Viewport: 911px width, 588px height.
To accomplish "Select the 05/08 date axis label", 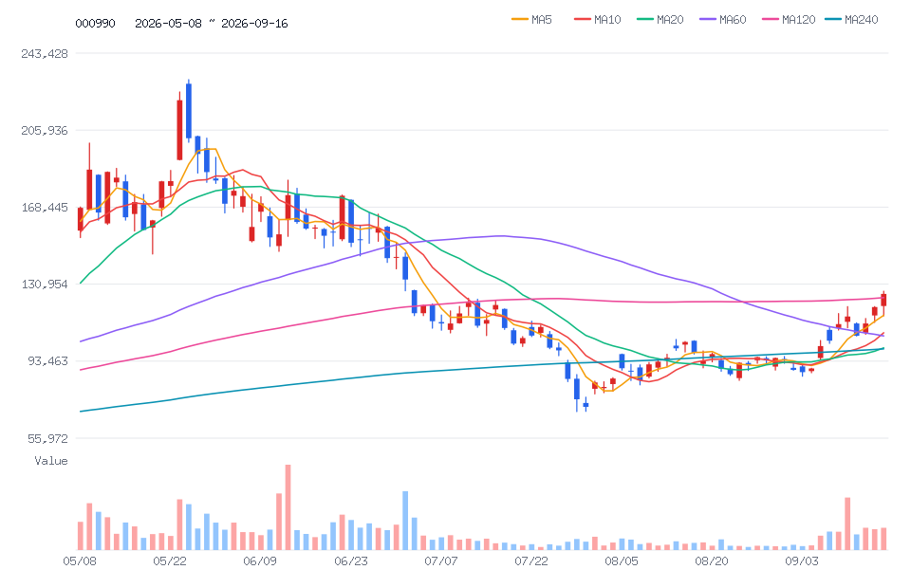I will (x=80, y=561).
